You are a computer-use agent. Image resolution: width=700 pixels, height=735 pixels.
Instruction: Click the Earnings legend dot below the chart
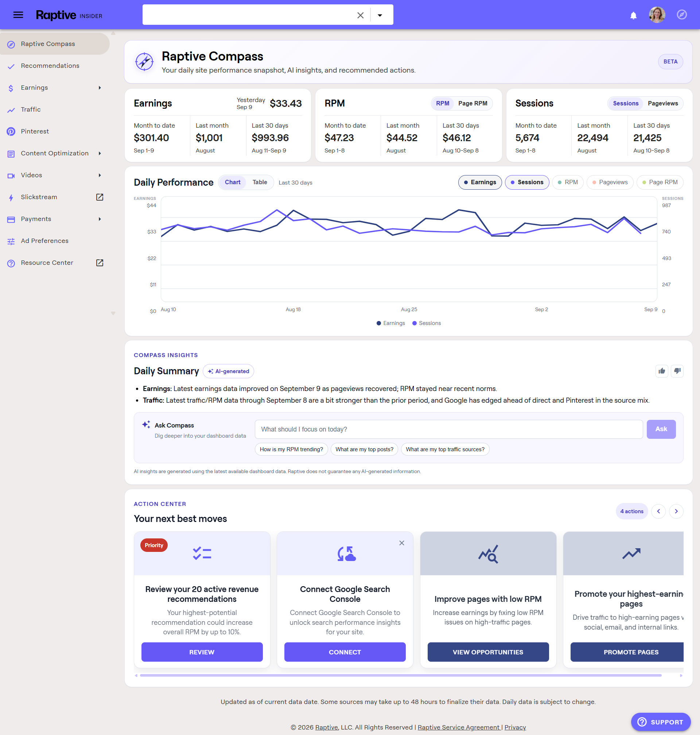[379, 323]
